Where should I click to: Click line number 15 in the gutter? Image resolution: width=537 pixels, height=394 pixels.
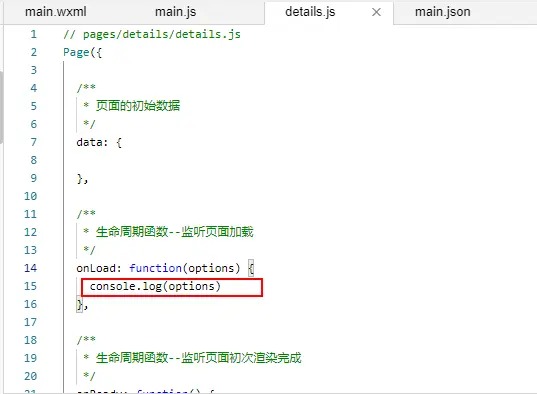tap(30, 286)
